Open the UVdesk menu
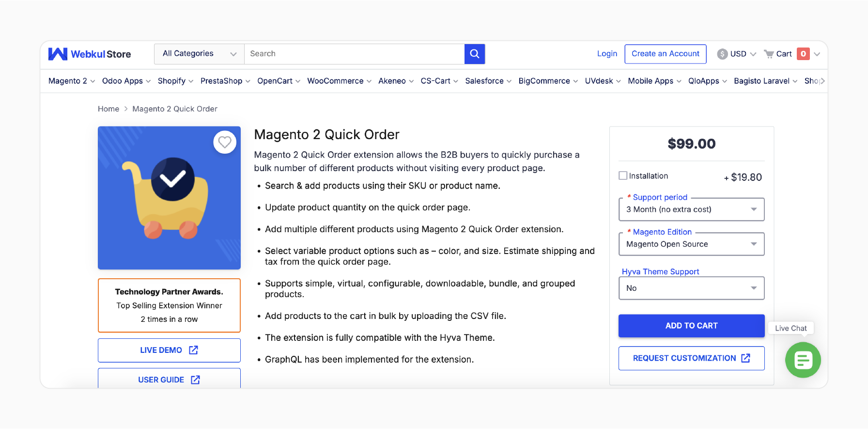The image size is (868, 429). click(x=603, y=81)
